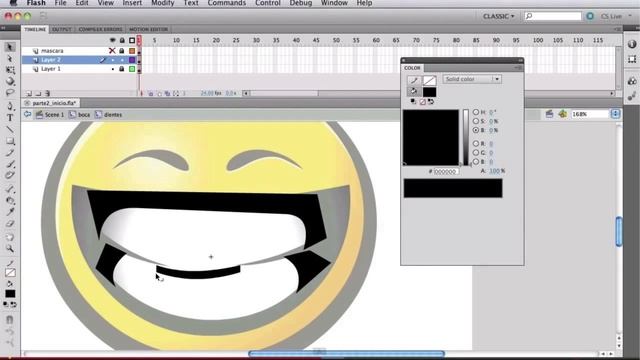The image size is (640, 360).
Task: Select the Subselection tool
Action: pyautogui.click(x=10, y=59)
